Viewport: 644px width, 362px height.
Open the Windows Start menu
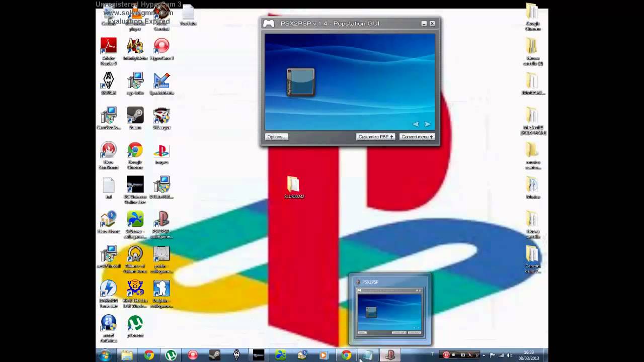tap(105, 355)
